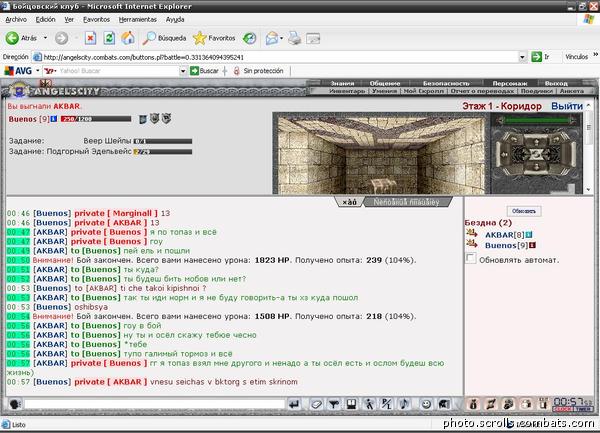Click the game frame scroll up arrow

point(589,105)
